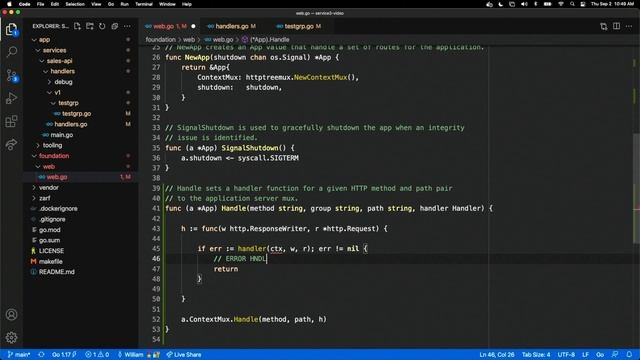
Task: Open main.go in Explorer
Action: (62, 135)
